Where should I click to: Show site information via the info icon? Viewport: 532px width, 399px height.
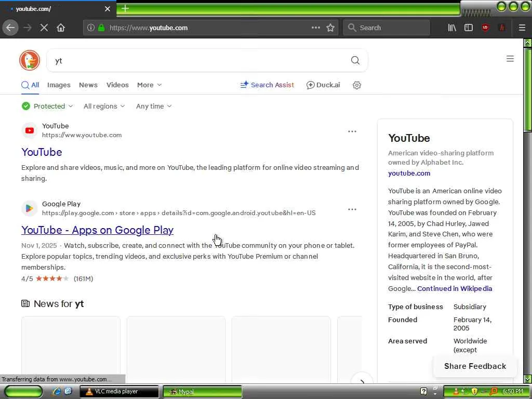pos(90,28)
